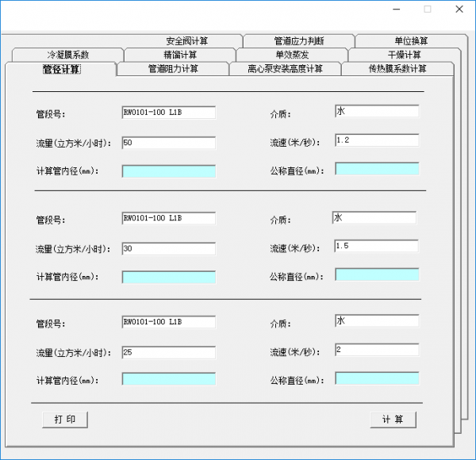
Task: Click the velocity field containing 1.2
Action: [x=377, y=140]
